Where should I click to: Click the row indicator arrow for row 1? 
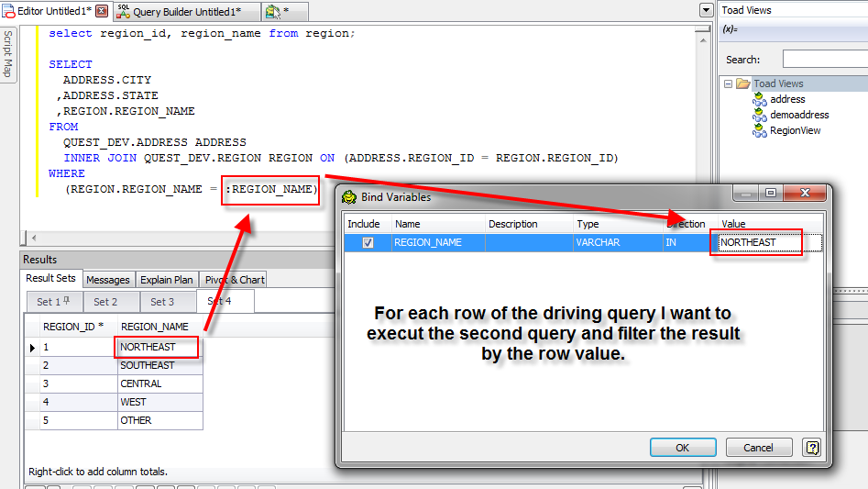click(32, 348)
